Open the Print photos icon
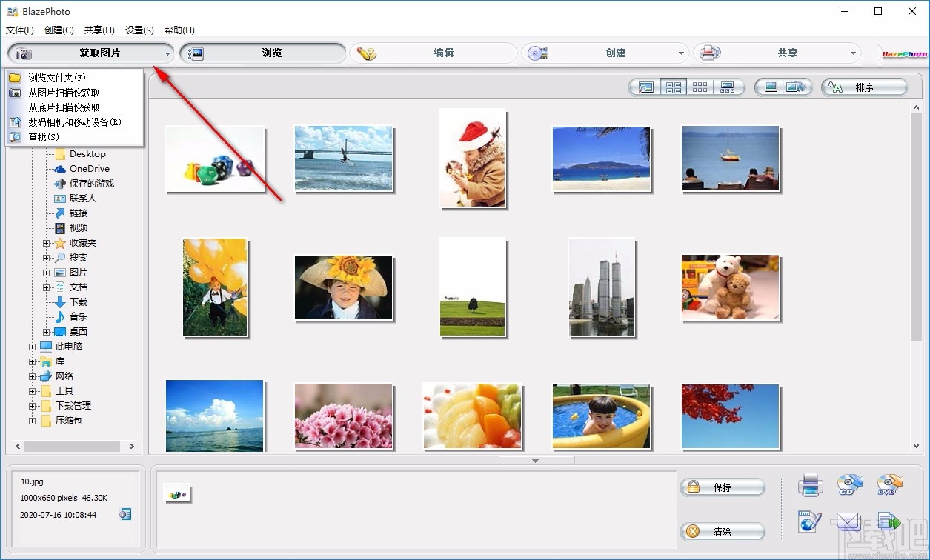 coord(811,484)
